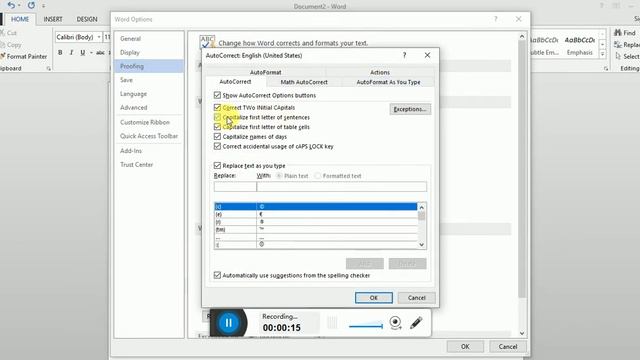Click Cancel in the AutoCorrect dialog
Screen dimensions: 640x360
coord(416,298)
